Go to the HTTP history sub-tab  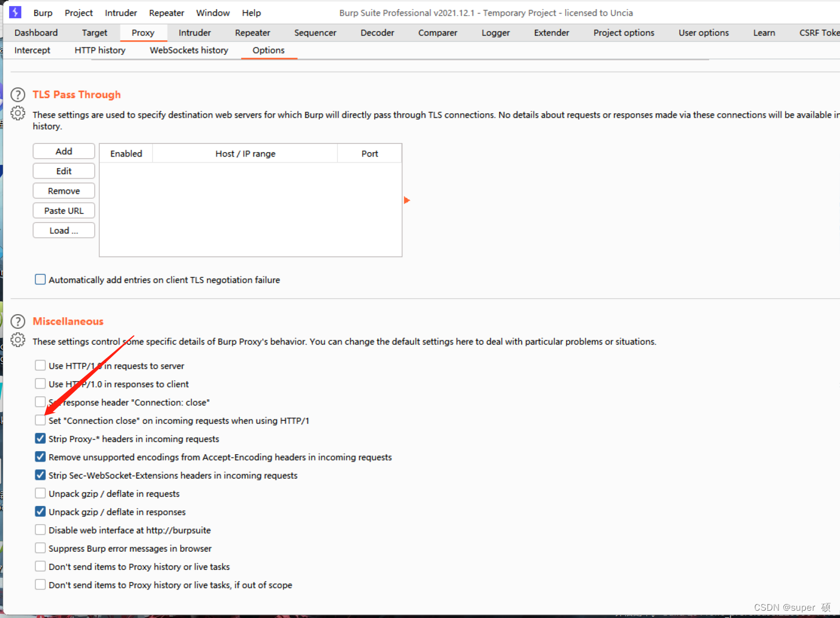point(100,51)
